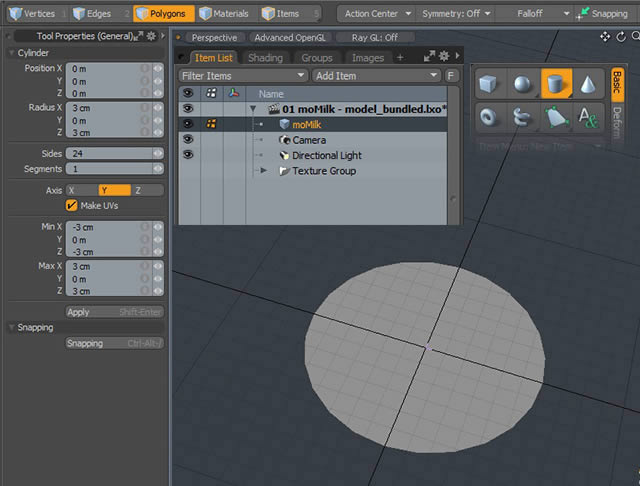Switch to the Images tab
This screenshot has height=486, width=640.
coord(368,58)
